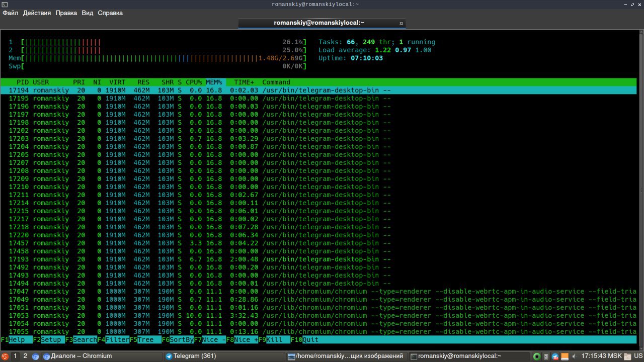Screen dimensions: 644x362
Task: Sort by the CPU% column header
Action: pos(194,82)
